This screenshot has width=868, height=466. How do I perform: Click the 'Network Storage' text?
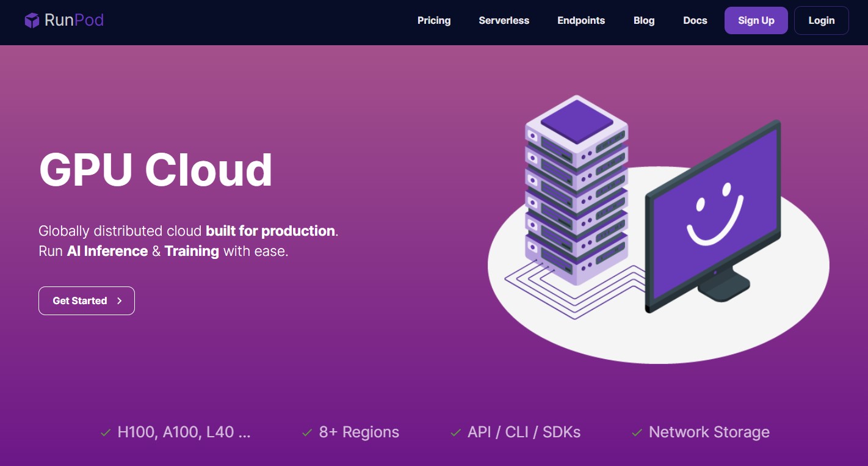point(709,432)
